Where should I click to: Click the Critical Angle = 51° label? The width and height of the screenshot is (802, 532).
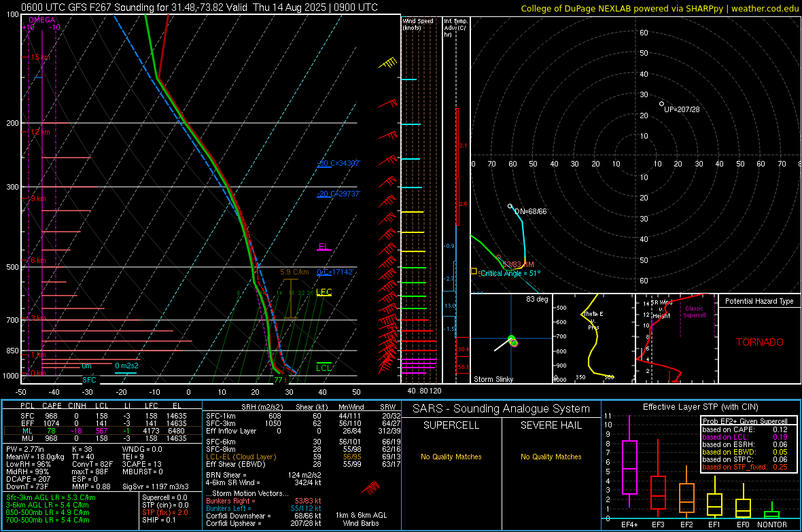(510, 273)
